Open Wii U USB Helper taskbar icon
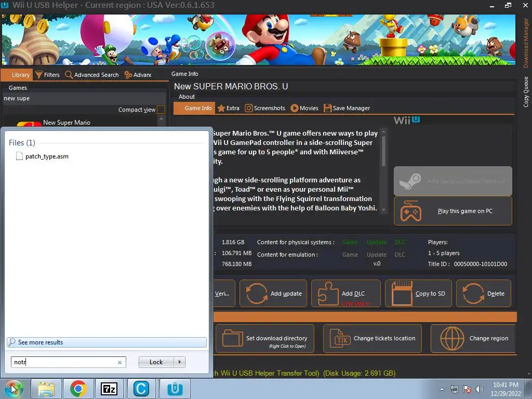This screenshot has width=532, height=399. 175,389
